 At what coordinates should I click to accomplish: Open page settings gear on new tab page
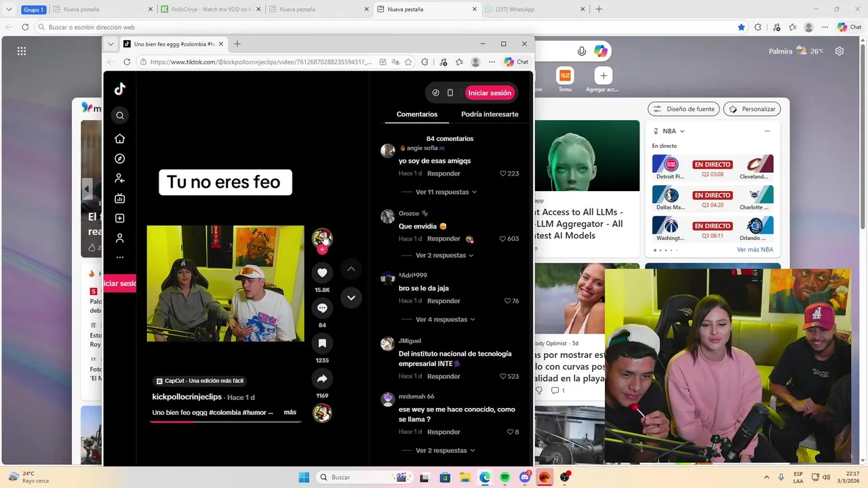pyautogui.click(x=840, y=51)
